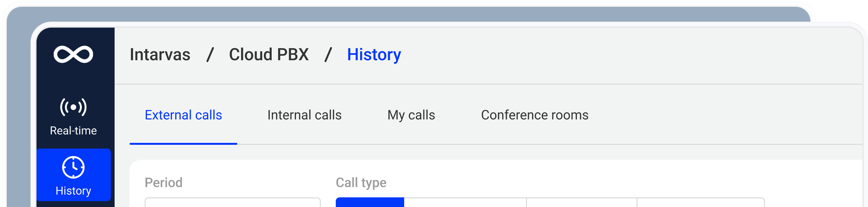
Task: Open the My calls tab
Action: pyautogui.click(x=411, y=115)
